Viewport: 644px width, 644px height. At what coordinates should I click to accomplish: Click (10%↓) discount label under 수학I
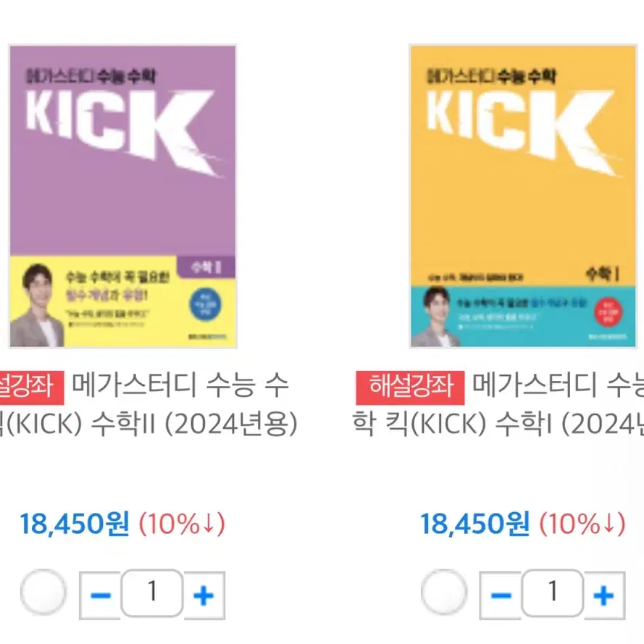[582, 524]
